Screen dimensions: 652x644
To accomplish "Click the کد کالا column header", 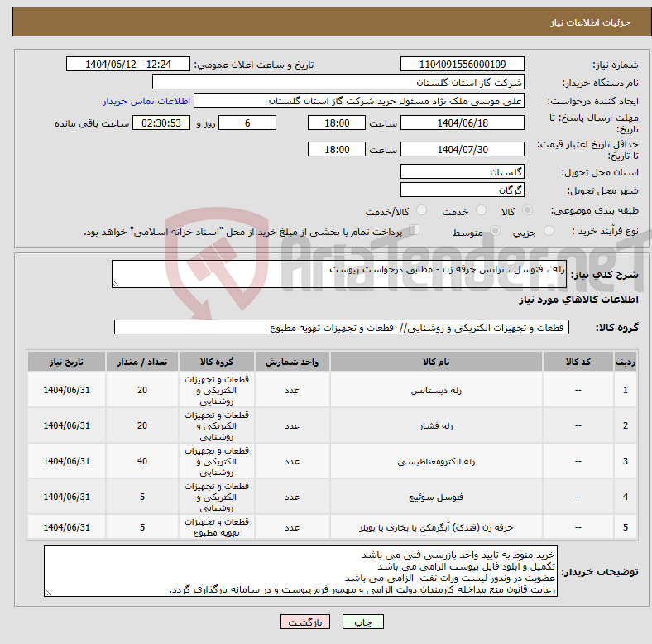I will (578, 362).
